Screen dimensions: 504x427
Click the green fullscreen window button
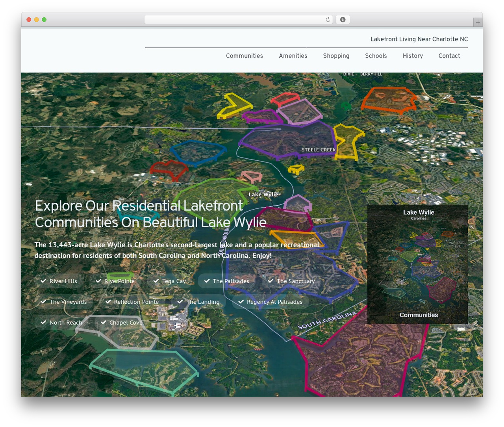pos(44,20)
